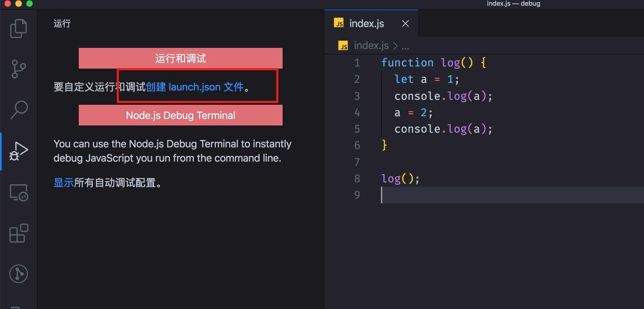Click the JS file icon on the index.js tab

pyautogui.click(x=339, y=23)
